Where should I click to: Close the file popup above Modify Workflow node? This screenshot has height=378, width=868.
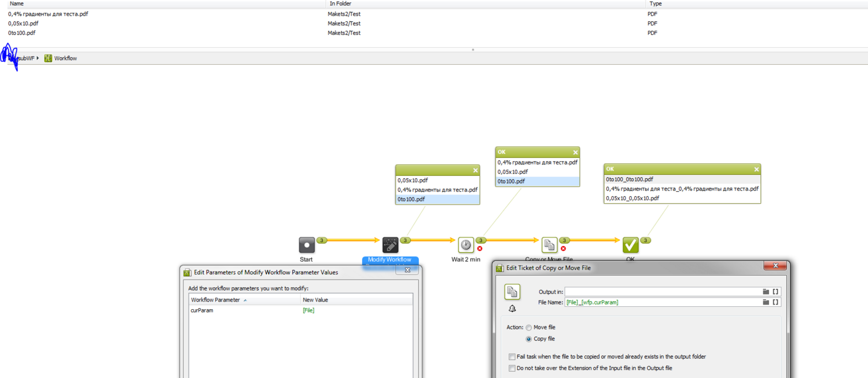(x=476, y=170)
